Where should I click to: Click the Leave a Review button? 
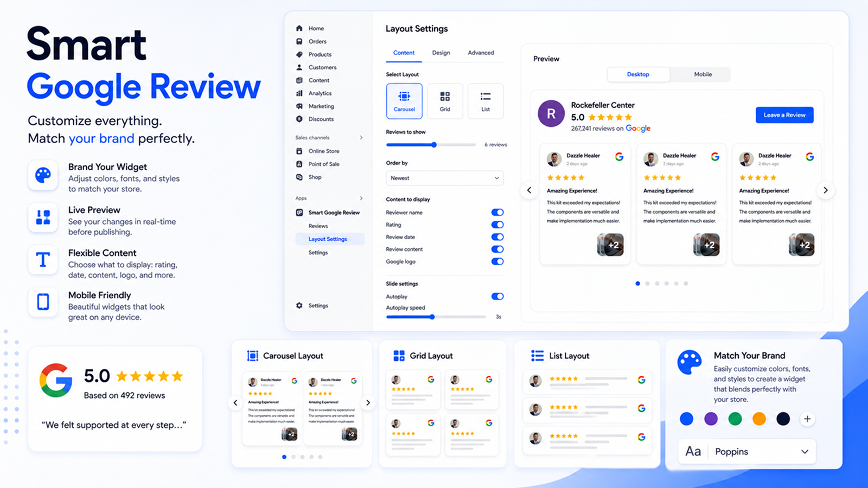pos(784,115)
